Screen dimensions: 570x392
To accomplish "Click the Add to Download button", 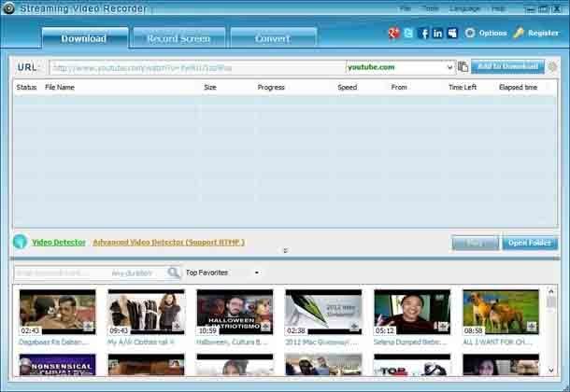I will pos(507,66).
